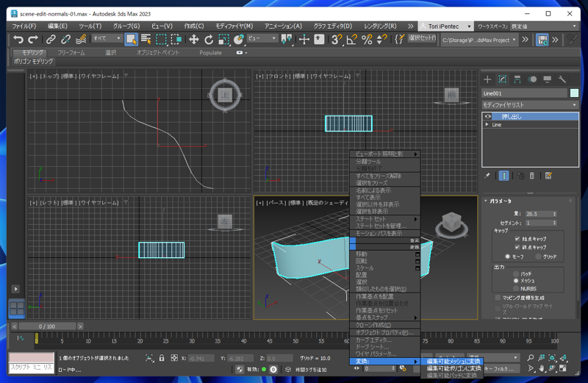Click クローン作成(C) in context menu

384,325
